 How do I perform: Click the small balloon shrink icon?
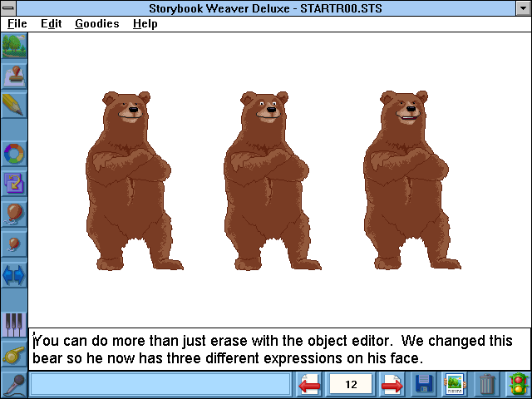[14, 244]
